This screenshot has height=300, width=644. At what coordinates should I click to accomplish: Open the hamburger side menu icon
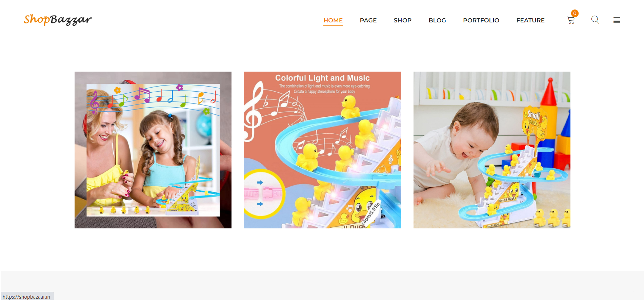coord(617,20)
